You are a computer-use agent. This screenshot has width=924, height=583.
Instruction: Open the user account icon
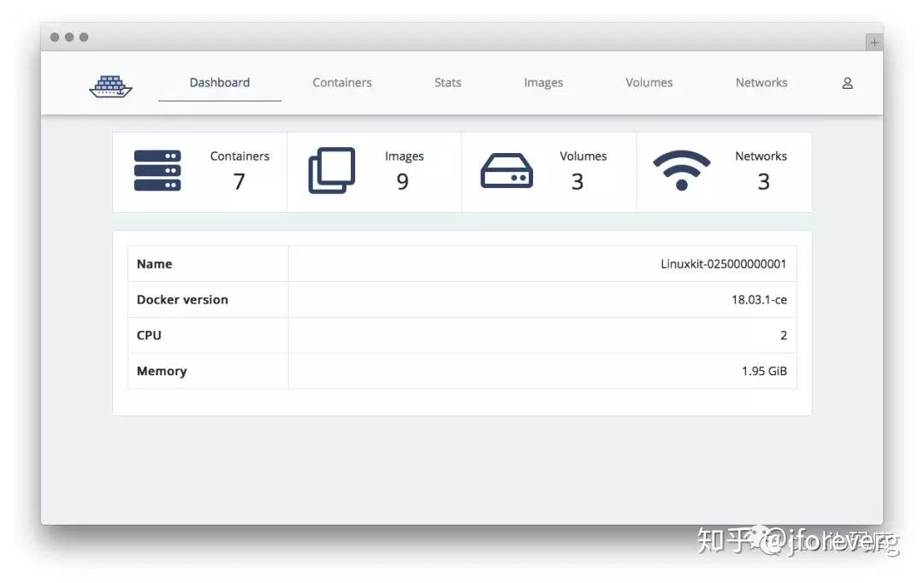(847, 83)
